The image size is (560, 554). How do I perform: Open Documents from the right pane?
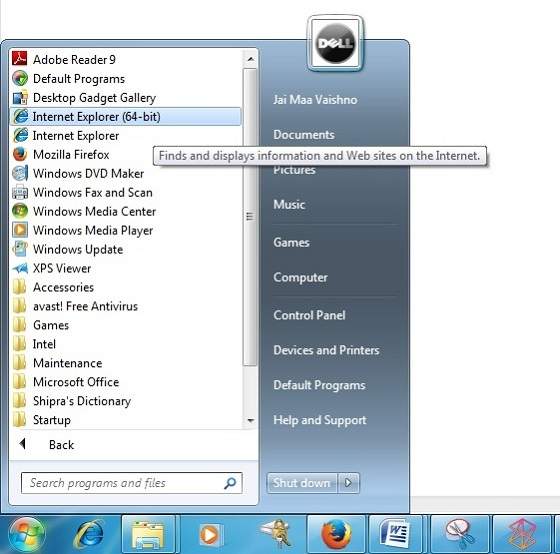point(304,135)
